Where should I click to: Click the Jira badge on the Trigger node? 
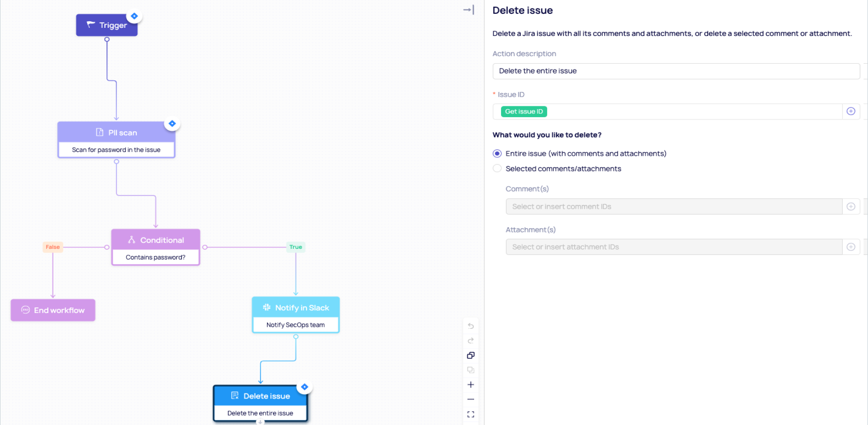tap(134, 16)
